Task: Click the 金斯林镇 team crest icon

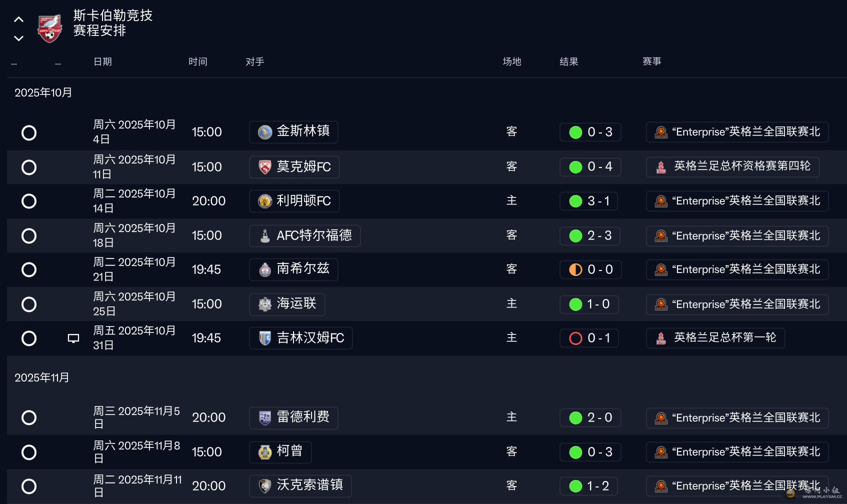Action: click(x=265, y=132)
